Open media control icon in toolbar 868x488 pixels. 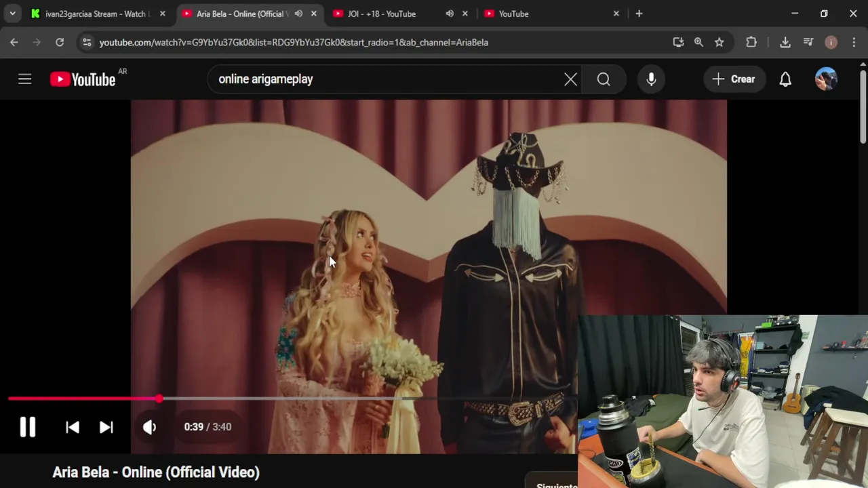(808, 42)
